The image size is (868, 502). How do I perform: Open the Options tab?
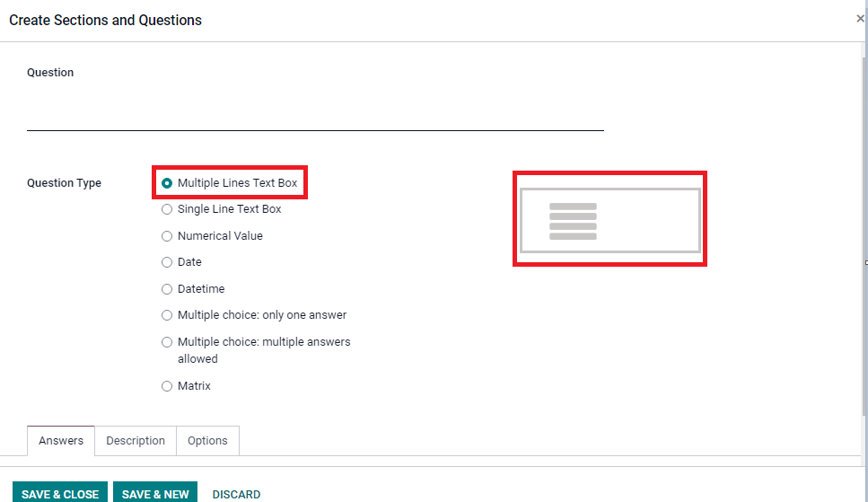point(207,441)
